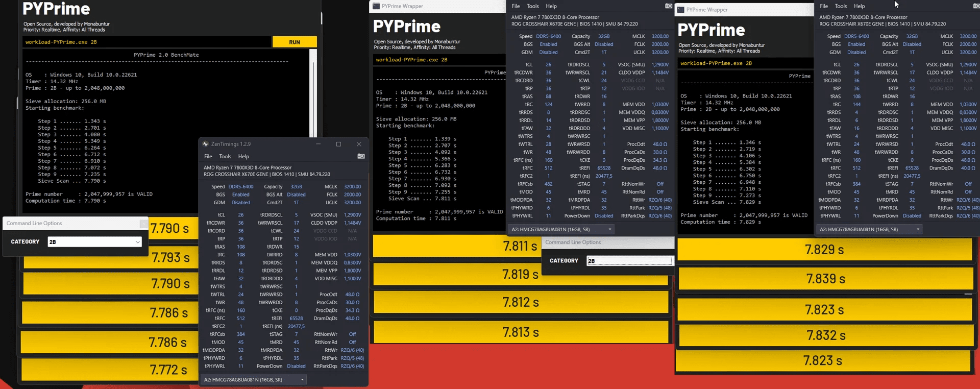Minimize the ZenTimings 1.2.9 window
Viewport: 980px width, 389px height.
coord(318,144)
